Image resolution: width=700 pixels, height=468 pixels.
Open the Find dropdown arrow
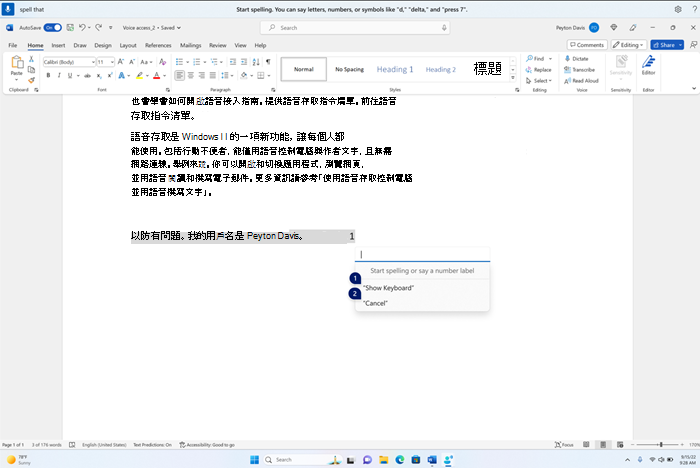[550, 58]
